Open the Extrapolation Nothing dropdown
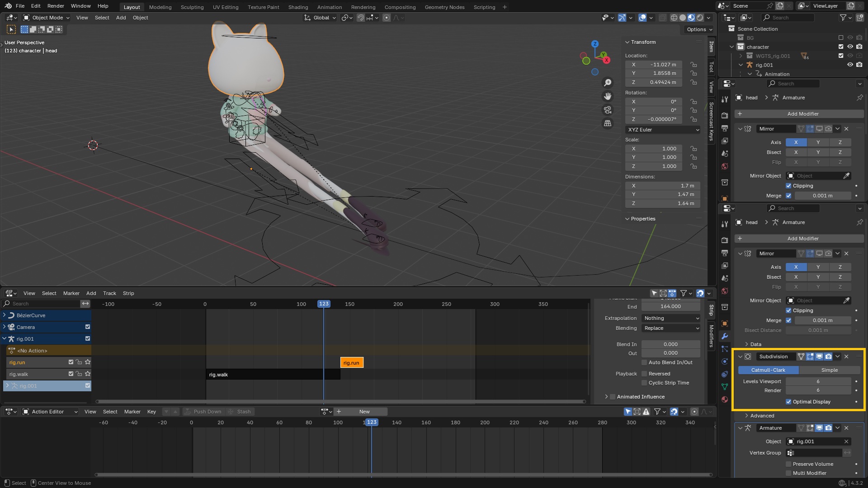 671,318
